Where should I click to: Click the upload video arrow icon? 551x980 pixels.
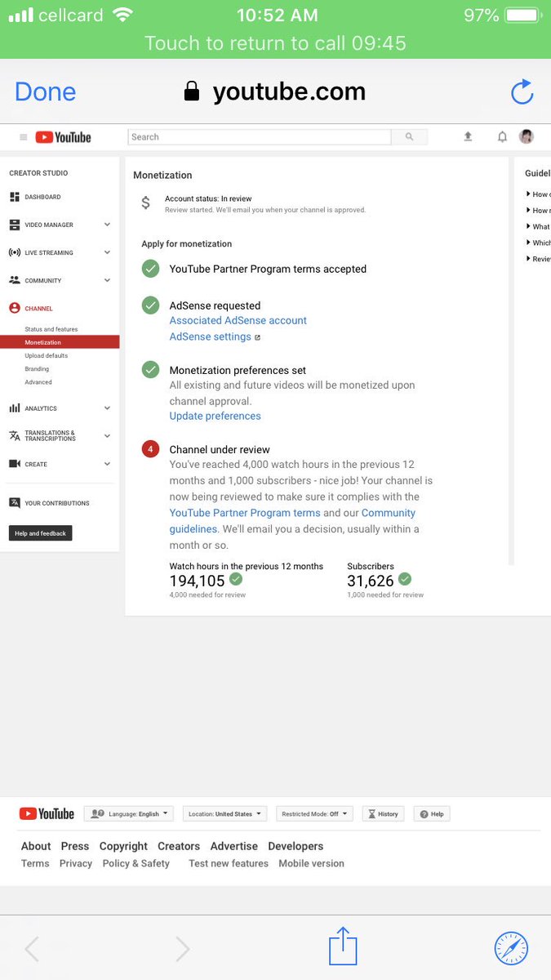[x=468, y=136]
